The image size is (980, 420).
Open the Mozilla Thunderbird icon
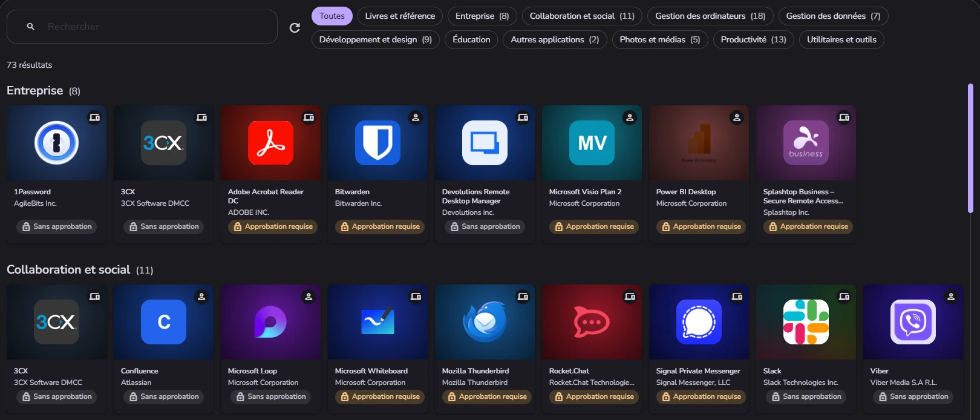coord(485,322)
